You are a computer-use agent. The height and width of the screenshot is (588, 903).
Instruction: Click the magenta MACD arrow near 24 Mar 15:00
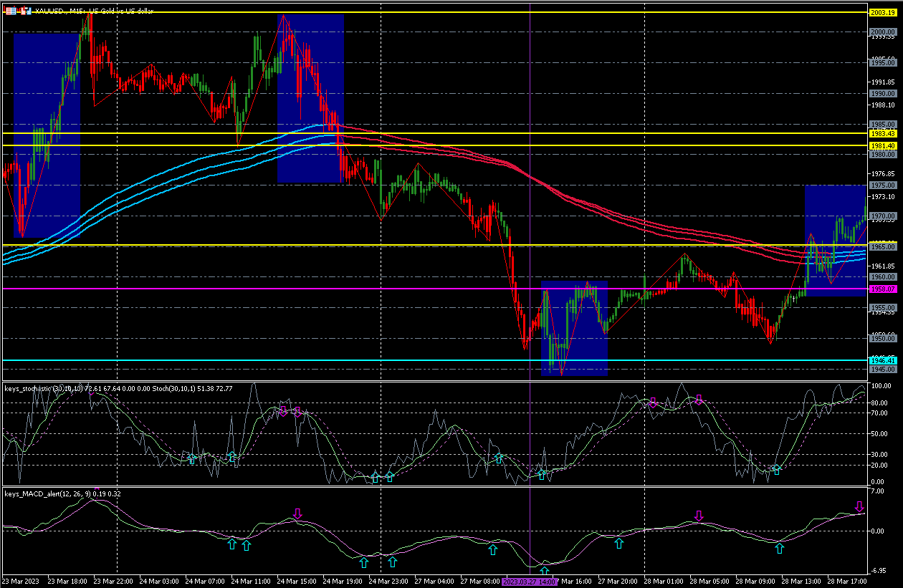pyautogui.click(x=297, y=514)
